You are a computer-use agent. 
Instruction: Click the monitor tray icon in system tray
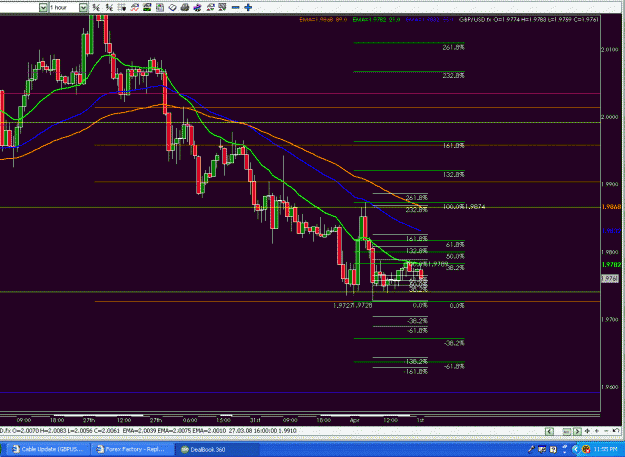click(542, 449)
